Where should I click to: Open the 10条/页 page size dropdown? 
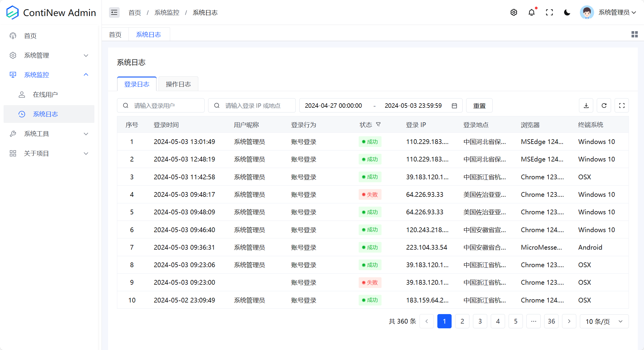(x=604, y=321)
